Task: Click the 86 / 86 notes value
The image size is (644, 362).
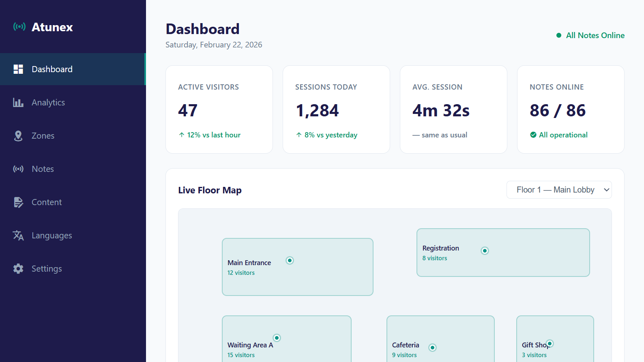Action: [558, 110]
